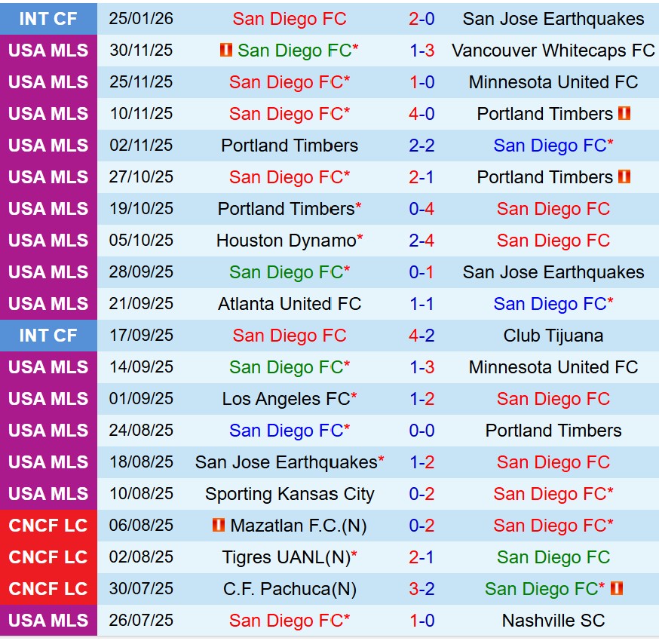Select the Nashville SC team name
Screen dimensions: 659x644
click(553, 621)
